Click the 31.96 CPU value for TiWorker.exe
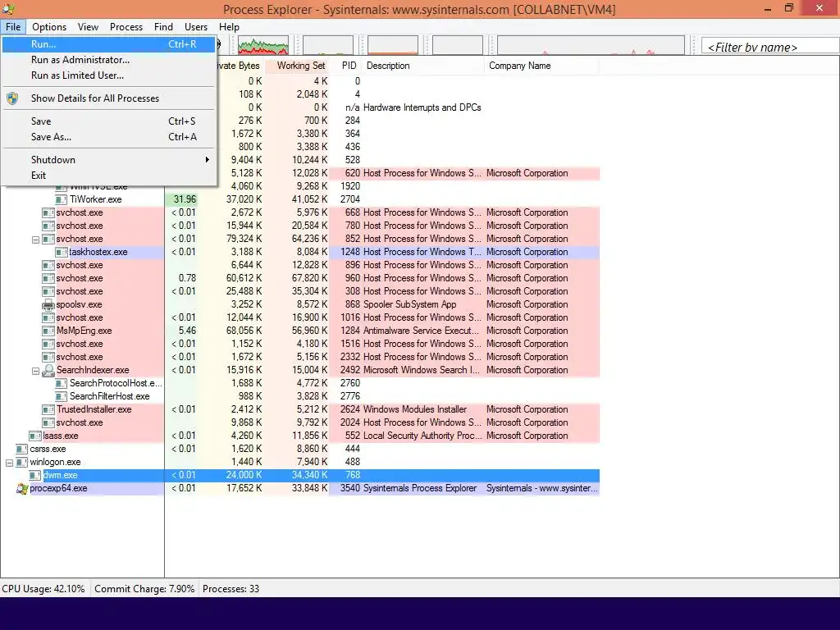The height and width of the screenshot is (630, 840). point(185,199)
